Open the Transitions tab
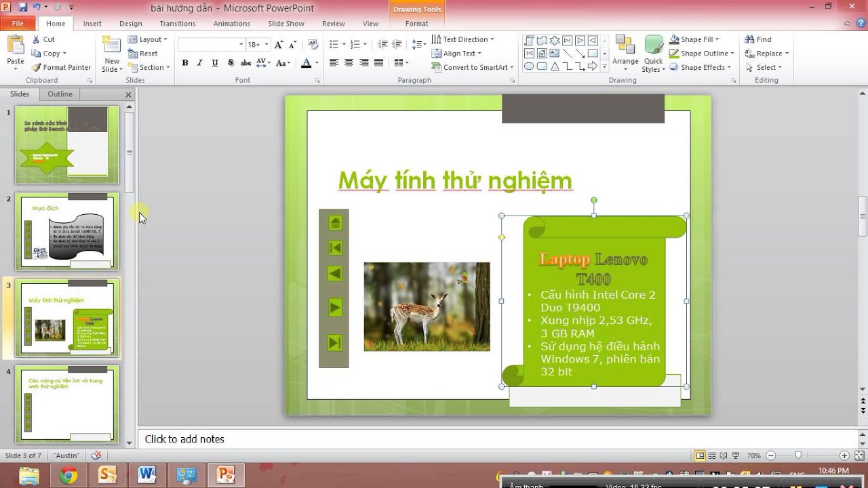Viewport: 868px width, 488px height. tap(178, 24)
